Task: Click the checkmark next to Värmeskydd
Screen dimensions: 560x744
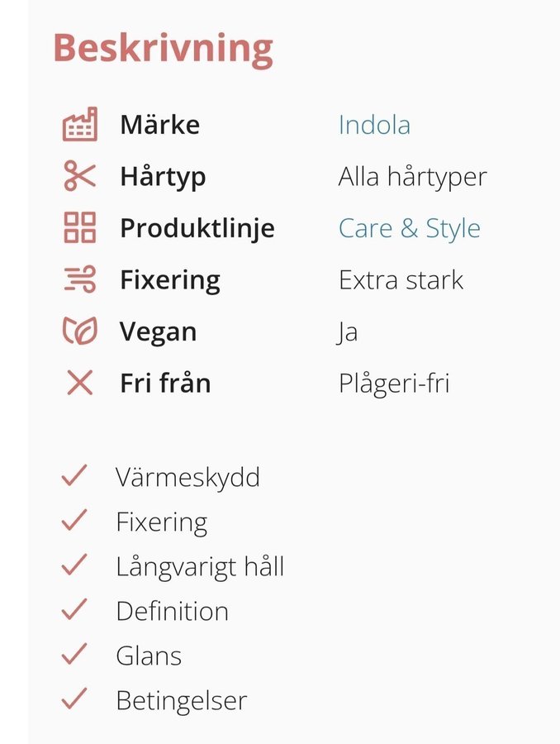Action: tap(74, 476)
